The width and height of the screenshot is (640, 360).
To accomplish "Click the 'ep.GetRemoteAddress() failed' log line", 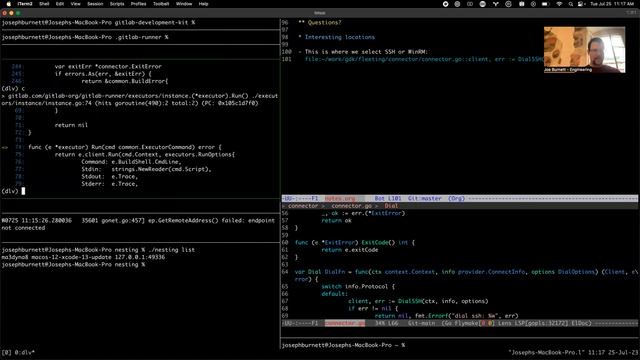I will [x=138, y=224].
